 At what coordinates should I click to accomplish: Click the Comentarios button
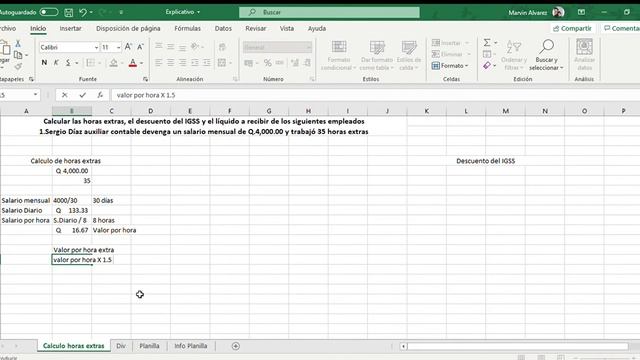coord(621,29)
